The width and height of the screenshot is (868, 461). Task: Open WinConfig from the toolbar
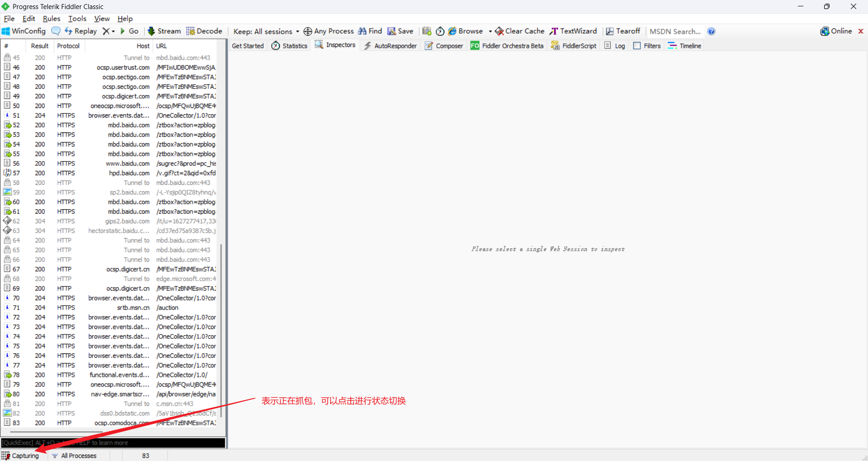click(x=24, y=31)
